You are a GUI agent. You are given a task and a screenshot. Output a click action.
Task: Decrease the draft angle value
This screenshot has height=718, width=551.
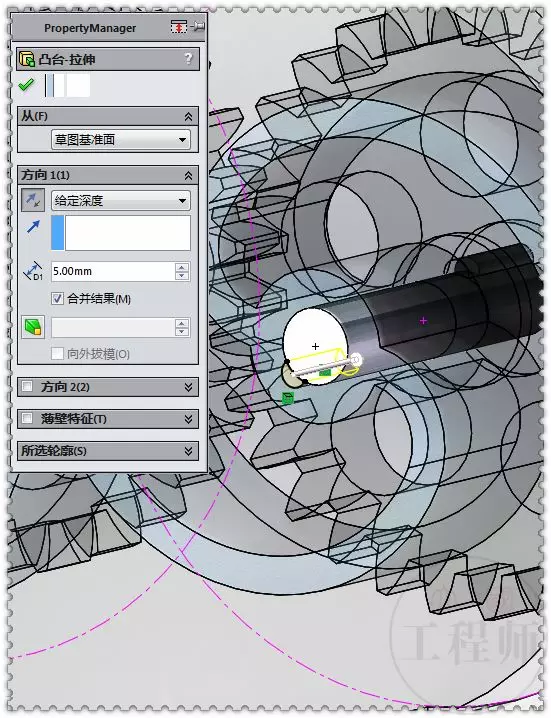point(182,332)
